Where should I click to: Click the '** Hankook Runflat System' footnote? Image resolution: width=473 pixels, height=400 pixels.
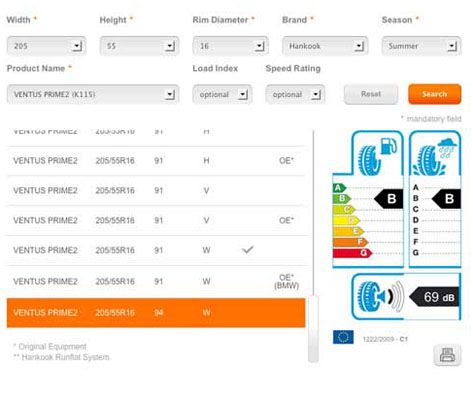61,357
